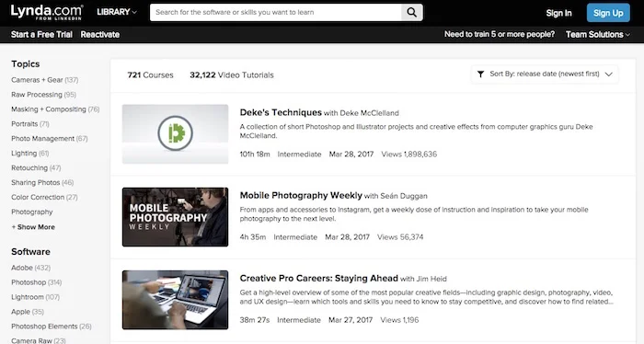Click the Mar 27, 2017 date
644x344 pixels.
[351, 320]
